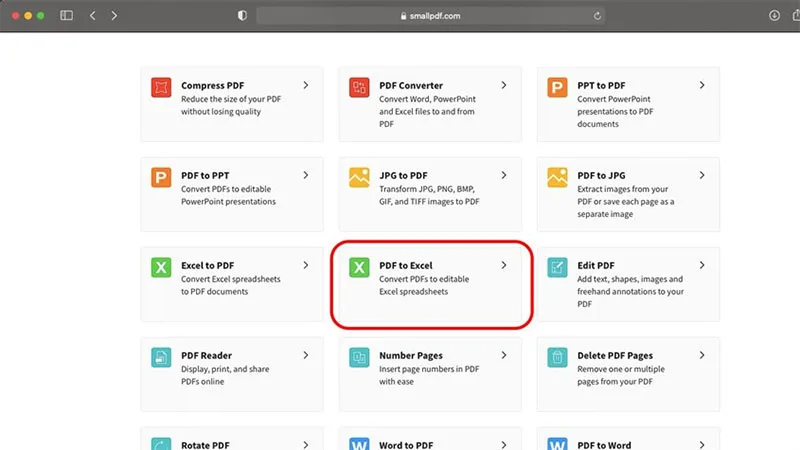
Task: Click the PDF Reader icon
Action: tap(161, 357)
